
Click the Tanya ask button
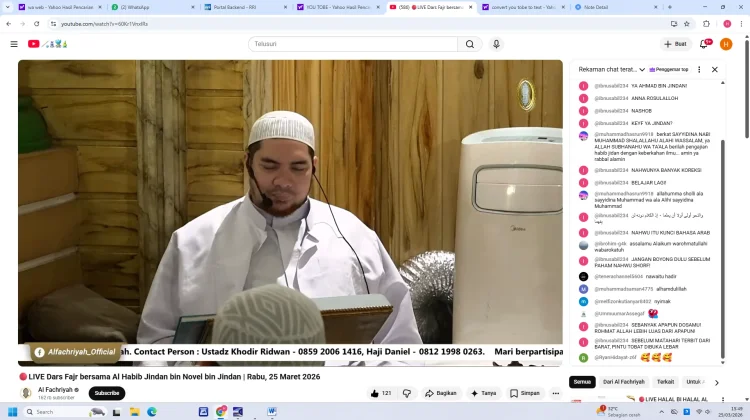pyautogui.click(x=484, y=393)
